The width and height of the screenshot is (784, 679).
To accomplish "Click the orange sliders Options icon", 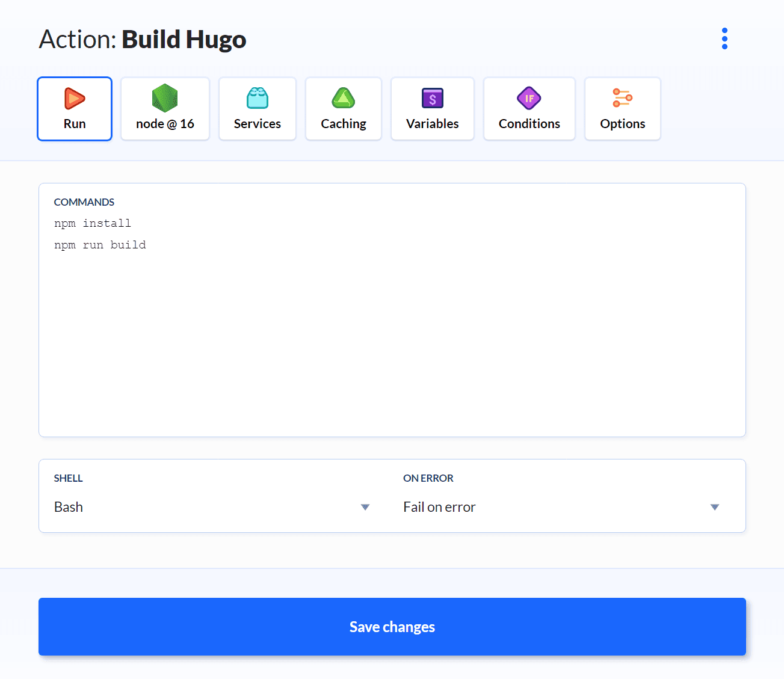I will coord(622,98).
